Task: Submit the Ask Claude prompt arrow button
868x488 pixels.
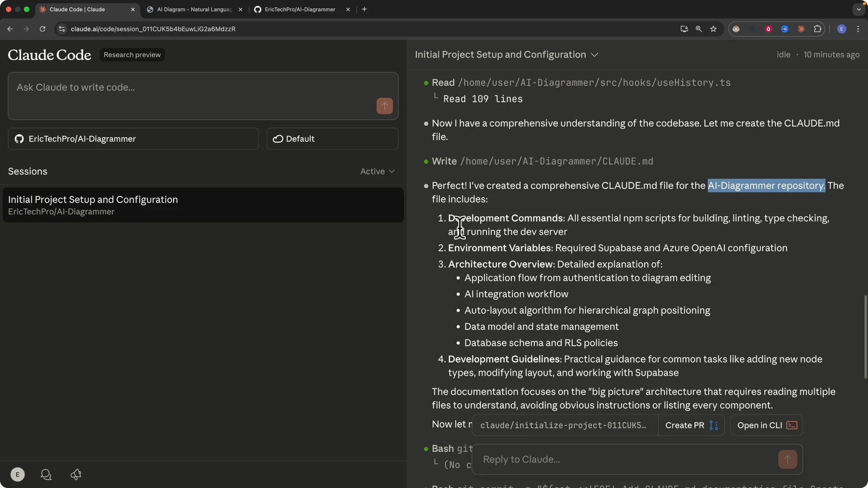Action: pyautogui.click(x=385, y=106)
